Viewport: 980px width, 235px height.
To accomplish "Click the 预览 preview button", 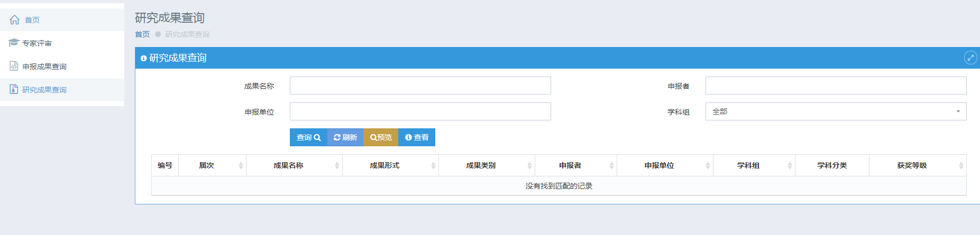I will click(381, 137).
